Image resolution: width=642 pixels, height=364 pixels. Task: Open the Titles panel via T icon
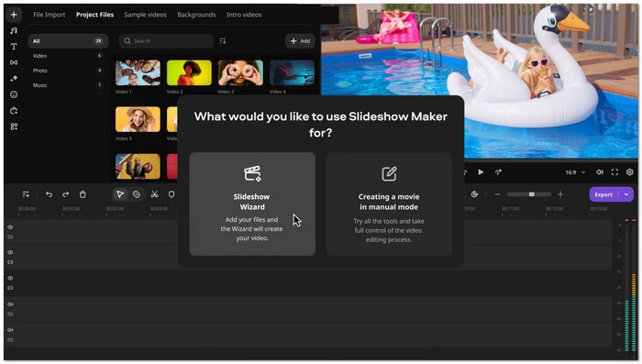tap(14, 47)
